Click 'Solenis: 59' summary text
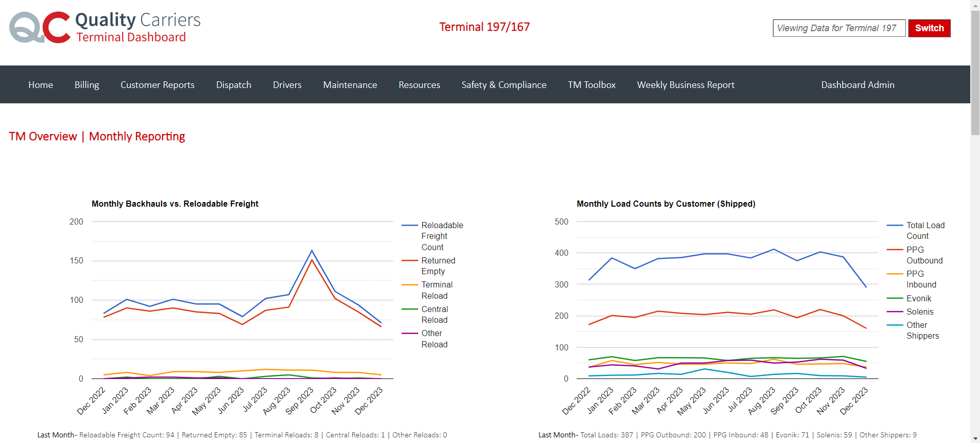Image resolution: width=980 pixels, height=443 pixels. click(x=834, y=435)
